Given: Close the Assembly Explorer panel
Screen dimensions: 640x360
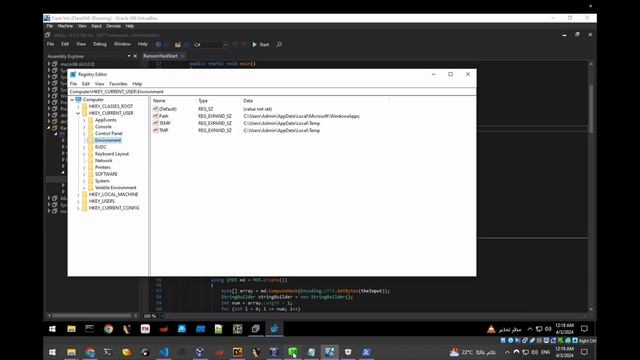Looking at the screenshot, I should [135, 56].
